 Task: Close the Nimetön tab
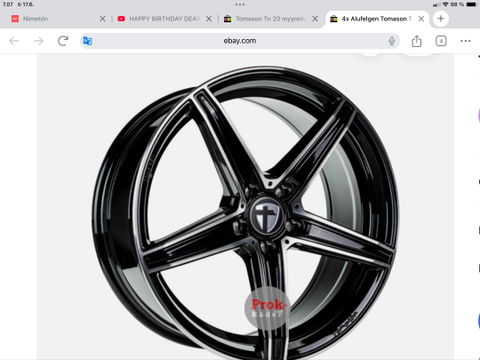pos(103,19)
